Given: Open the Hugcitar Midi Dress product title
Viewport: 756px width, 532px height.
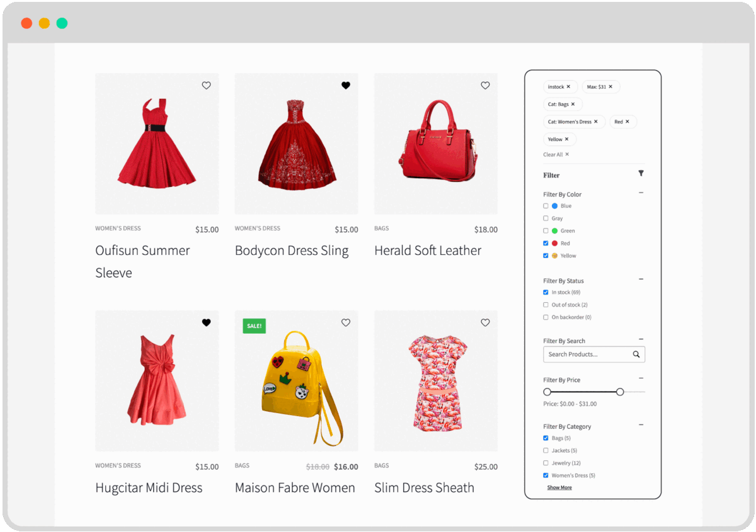Looking at the screenshot, I should [x=149, y=488].
